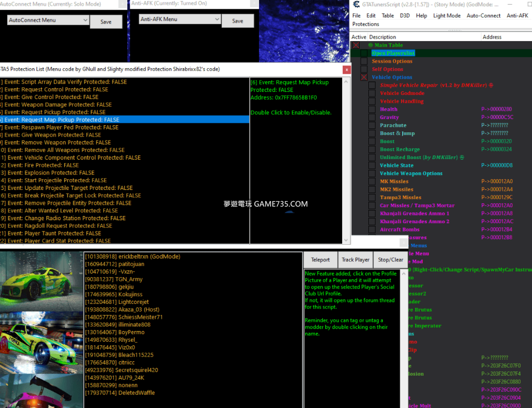Click Save beside the Anti-AFK Menu dropdown
The width and height of the screenshot is (532, 408).
[238, 21]
